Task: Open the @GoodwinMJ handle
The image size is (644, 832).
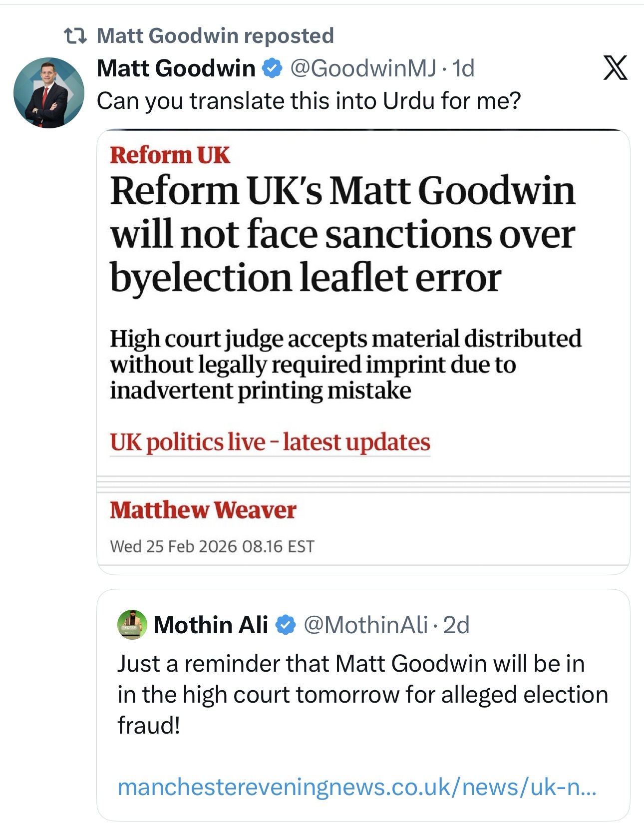Action: (x=363, y=68)
